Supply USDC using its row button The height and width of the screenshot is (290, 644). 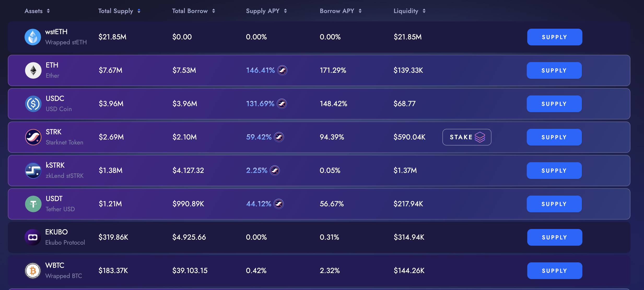554,104
